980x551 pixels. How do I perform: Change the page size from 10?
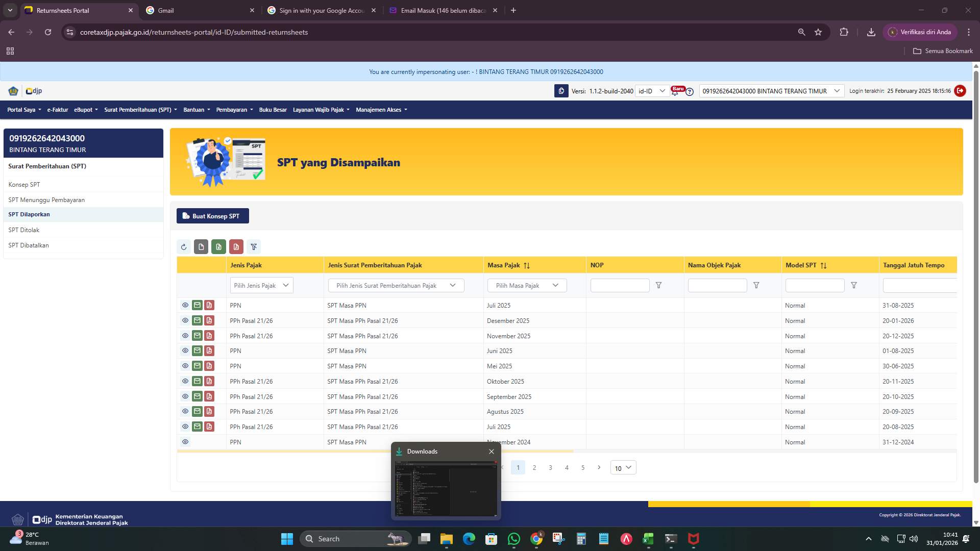623,468
